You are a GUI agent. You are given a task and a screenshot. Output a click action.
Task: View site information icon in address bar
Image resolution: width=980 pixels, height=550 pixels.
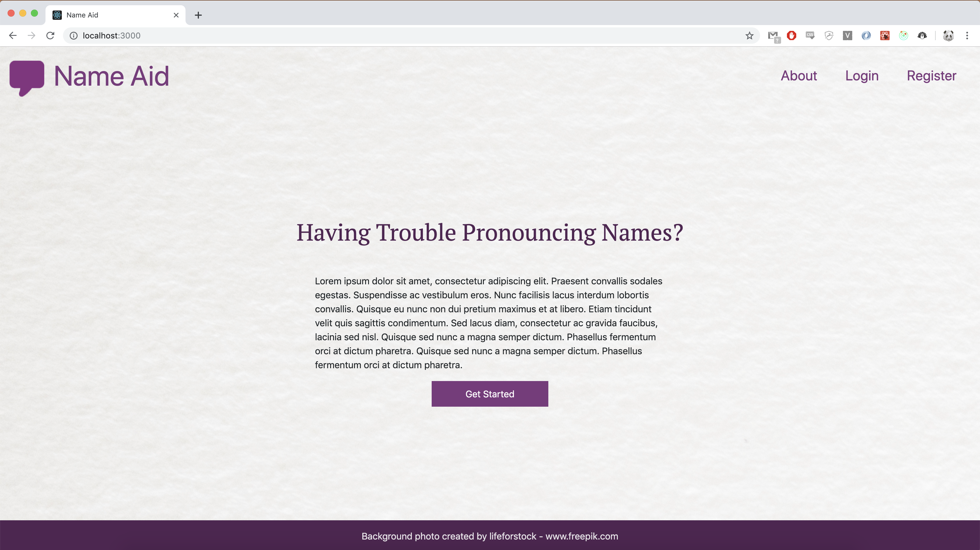[73, 36]
